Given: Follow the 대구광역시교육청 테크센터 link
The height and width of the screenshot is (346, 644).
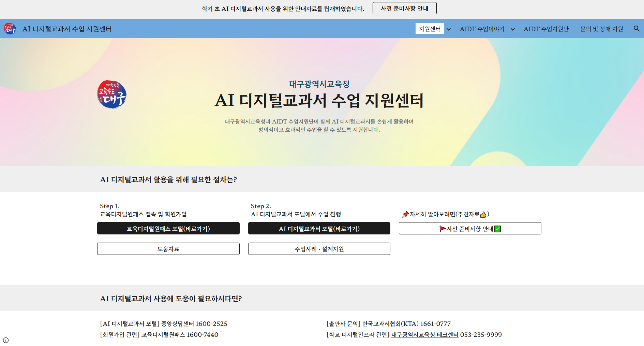Looking at the screenshot, I should coord(425,335).
